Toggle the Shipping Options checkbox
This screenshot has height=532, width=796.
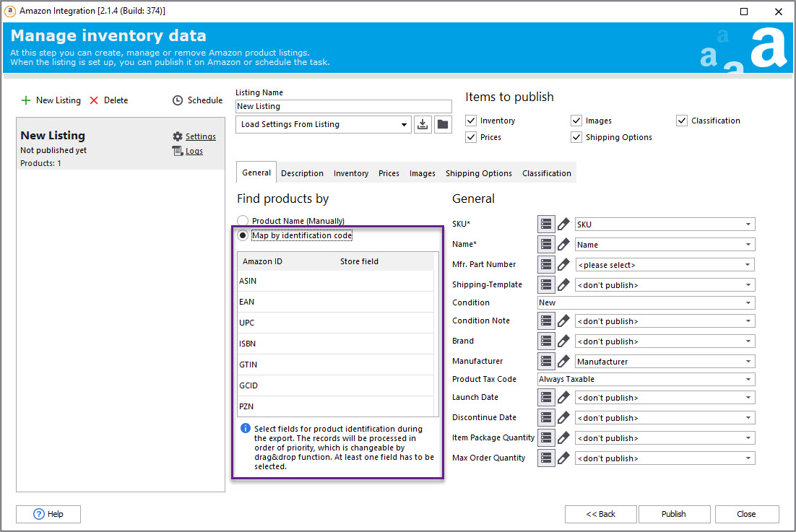pyautogui.click(x=576, y=137)
